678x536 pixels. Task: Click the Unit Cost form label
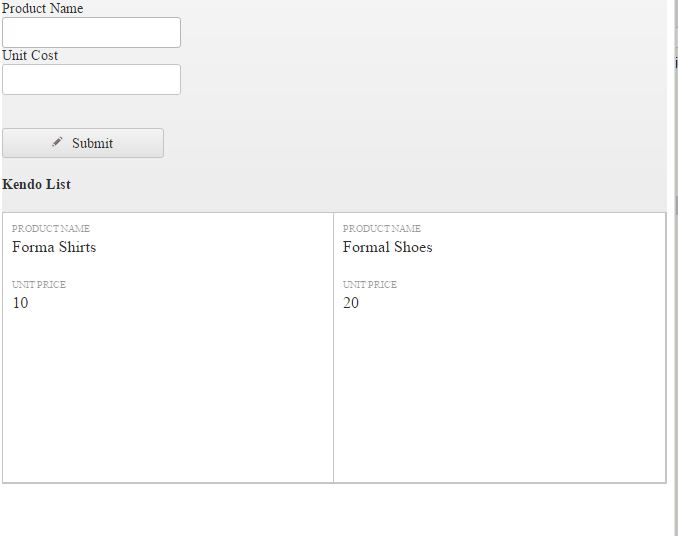[30, 55]
